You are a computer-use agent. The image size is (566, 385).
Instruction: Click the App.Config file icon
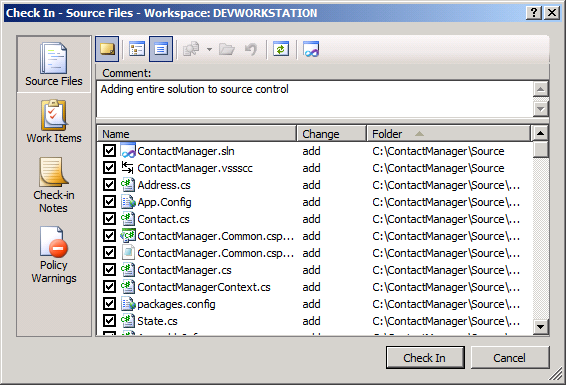tap(128, 202)
